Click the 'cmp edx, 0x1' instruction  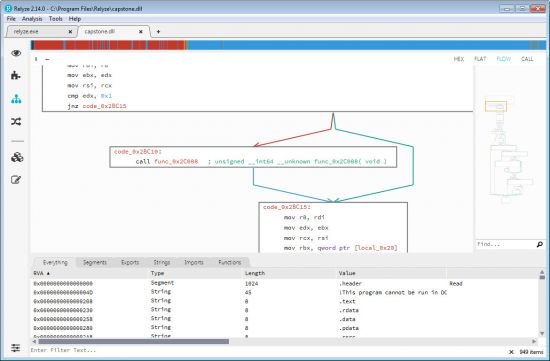tap(90, 96)
